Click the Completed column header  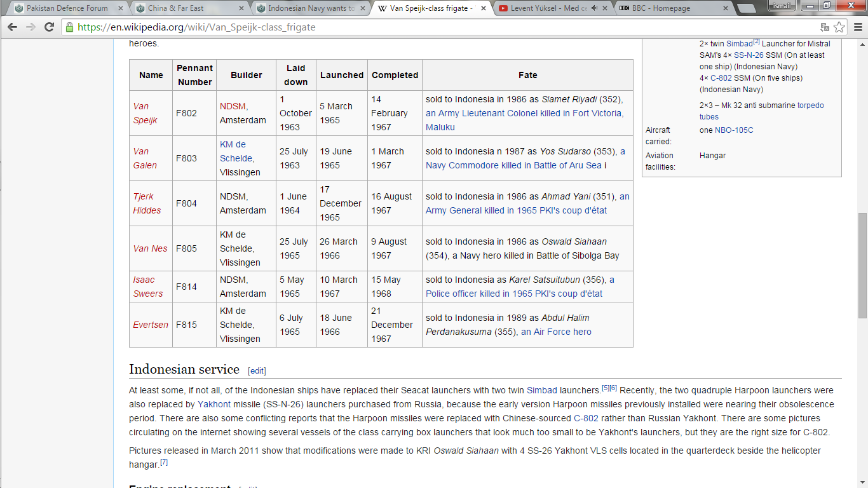tap(395, 75)
